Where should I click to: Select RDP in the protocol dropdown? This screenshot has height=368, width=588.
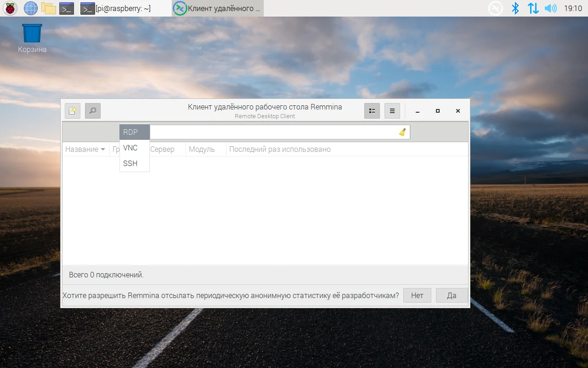135,132
